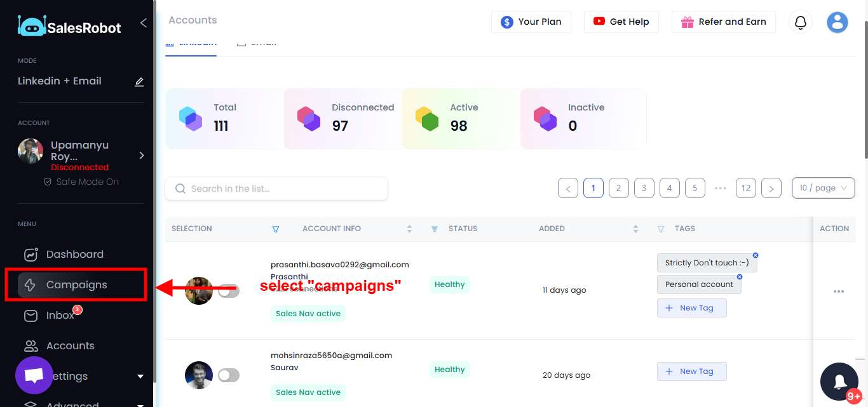Viewport: 868px width, 407px height.
Task: Open the purple chat widget
Action: pos(34,375)
